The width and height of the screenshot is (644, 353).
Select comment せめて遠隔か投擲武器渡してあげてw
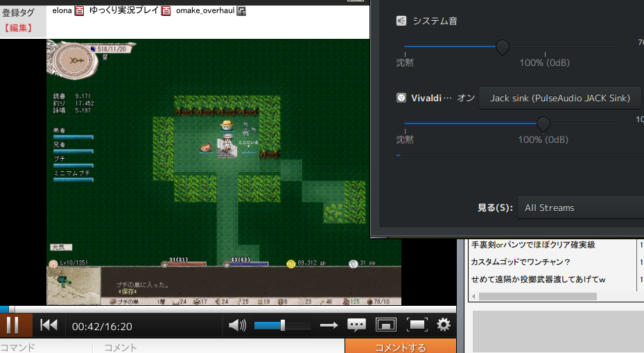point(538,279)
